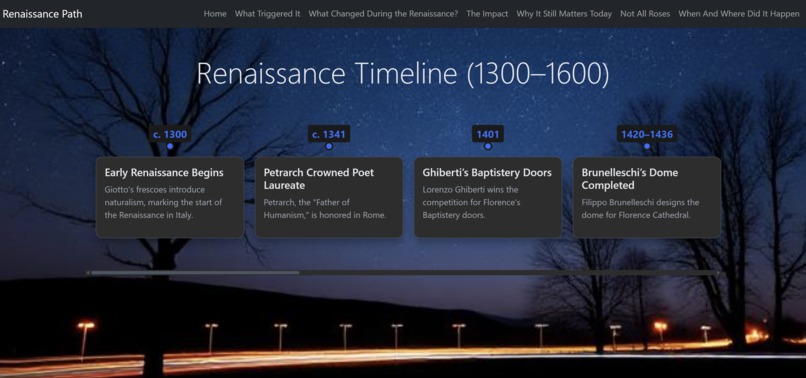Select the timeline dot under c. 1300

[170, 146]
